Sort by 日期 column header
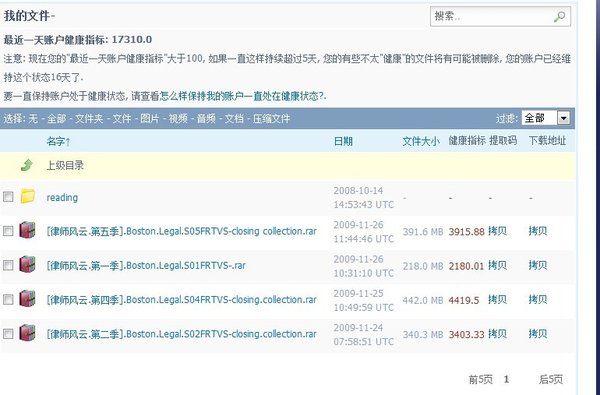The width and height of the screenshot is (600, 395). pyautogui.click(x=343, y=141)
